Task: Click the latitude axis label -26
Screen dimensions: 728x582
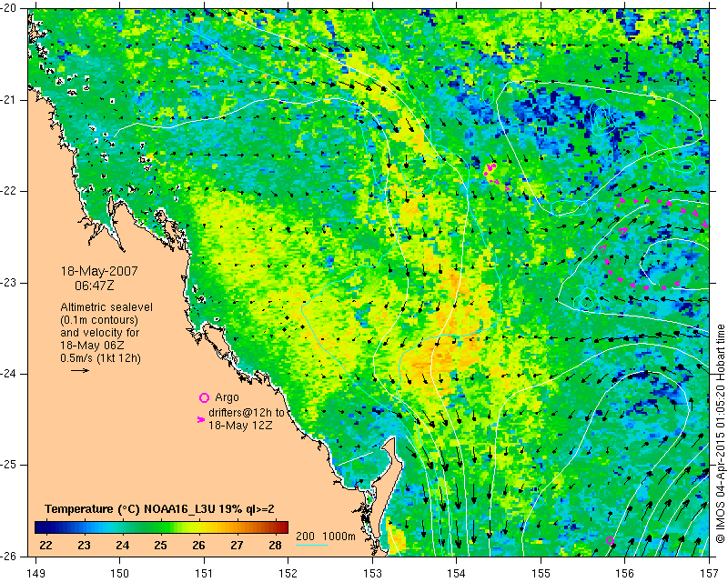Action: click(x=8, y=556)
